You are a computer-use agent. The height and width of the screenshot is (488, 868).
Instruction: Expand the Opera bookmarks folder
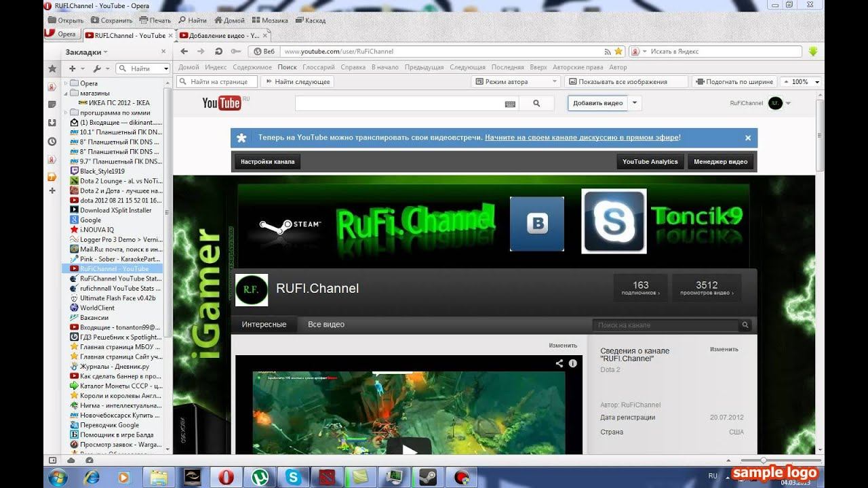(x=66, y=83)
